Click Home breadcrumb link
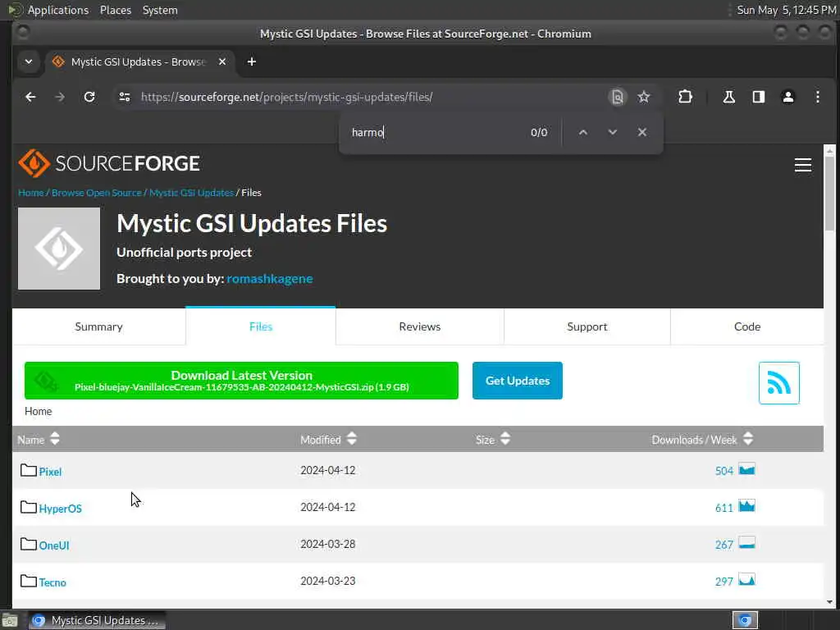 pos(31,192)
